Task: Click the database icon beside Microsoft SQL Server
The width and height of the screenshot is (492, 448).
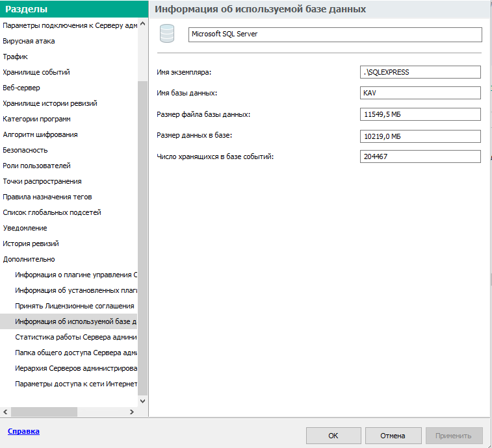Action: click(167, 34)
